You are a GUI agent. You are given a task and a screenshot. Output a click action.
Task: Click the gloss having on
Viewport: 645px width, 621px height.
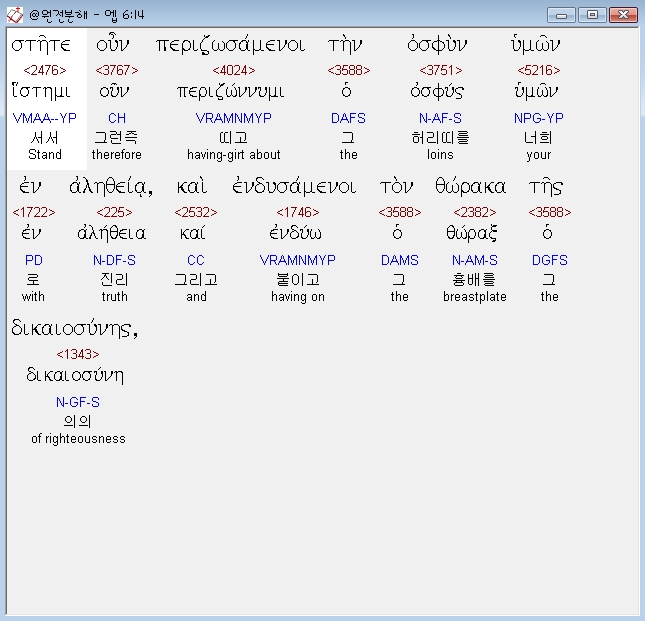(298, 297)
